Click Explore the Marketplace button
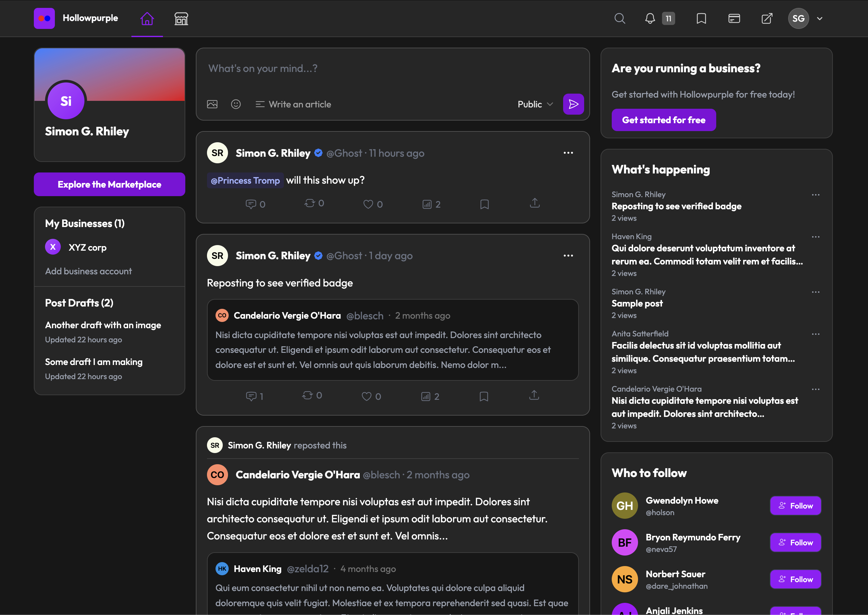This screenshot has width=868, height=615. pyautogui.click(x=109, y=184)
